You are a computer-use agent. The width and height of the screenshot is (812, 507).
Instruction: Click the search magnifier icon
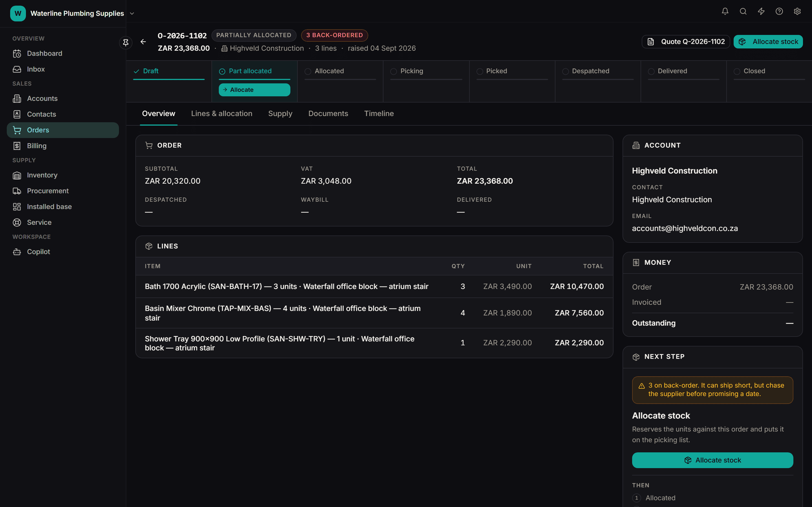pyautogui.click(x=743, y=12)
